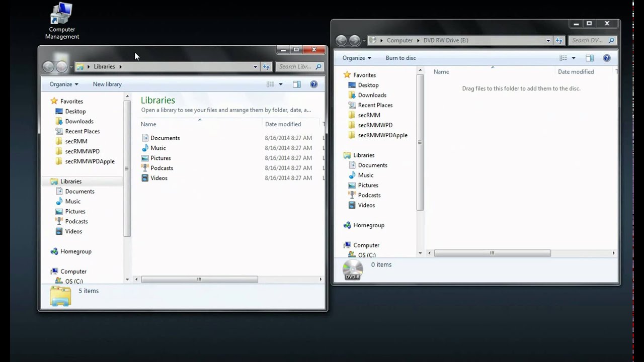This screenshot has height=362, width=644.
Task: Open Organize menu in DVD RW Drive window
Action: (x=357, y=58)
